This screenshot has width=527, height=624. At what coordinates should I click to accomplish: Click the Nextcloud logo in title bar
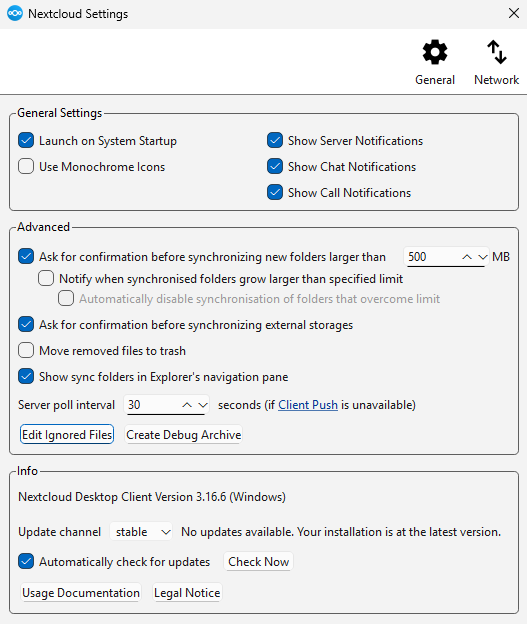tap(15, 14)
